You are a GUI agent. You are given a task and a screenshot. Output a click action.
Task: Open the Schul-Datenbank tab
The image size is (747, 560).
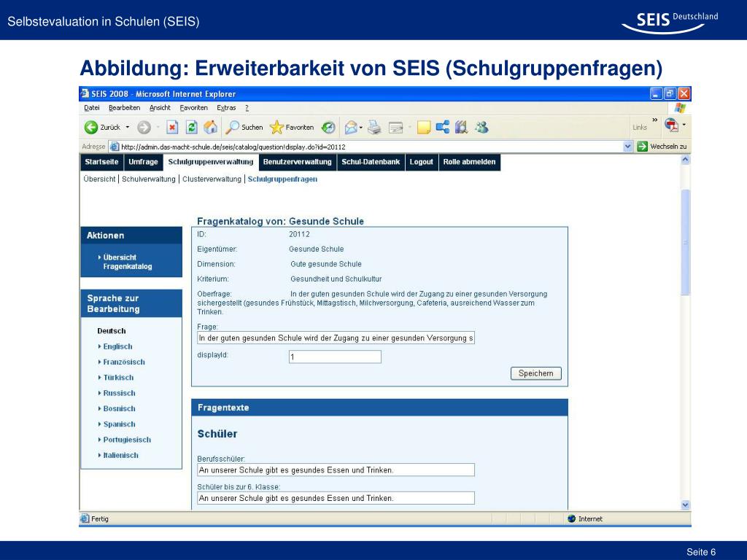pos(371,162)
